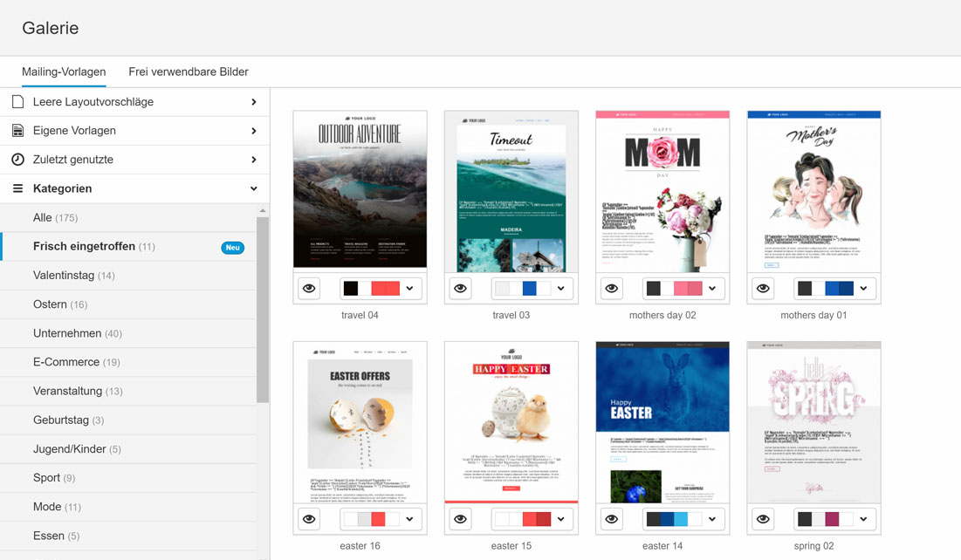Preview travel 04 with its eye icon
Viewport: 961px width, 560px height.
pyautogui.click(x=309, y=288)
